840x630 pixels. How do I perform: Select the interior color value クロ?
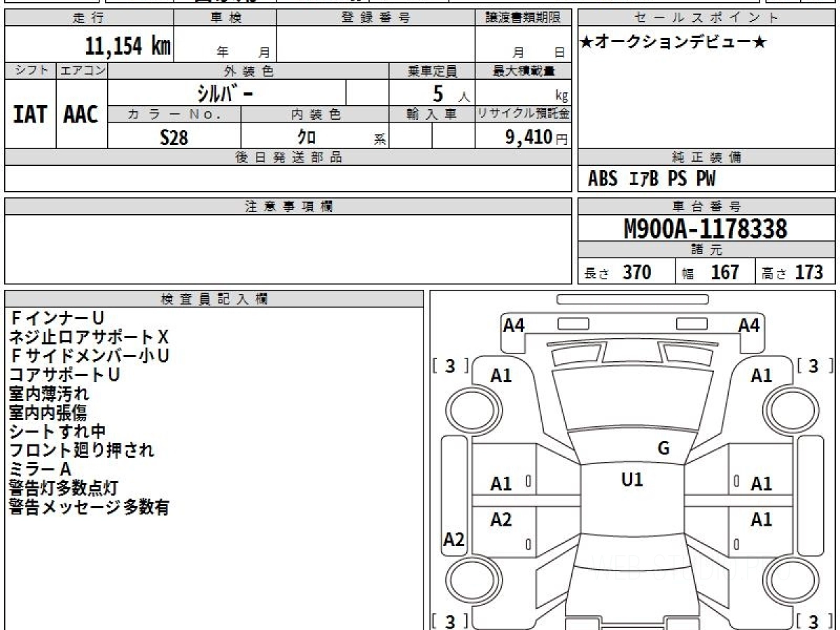coord(306,137)
